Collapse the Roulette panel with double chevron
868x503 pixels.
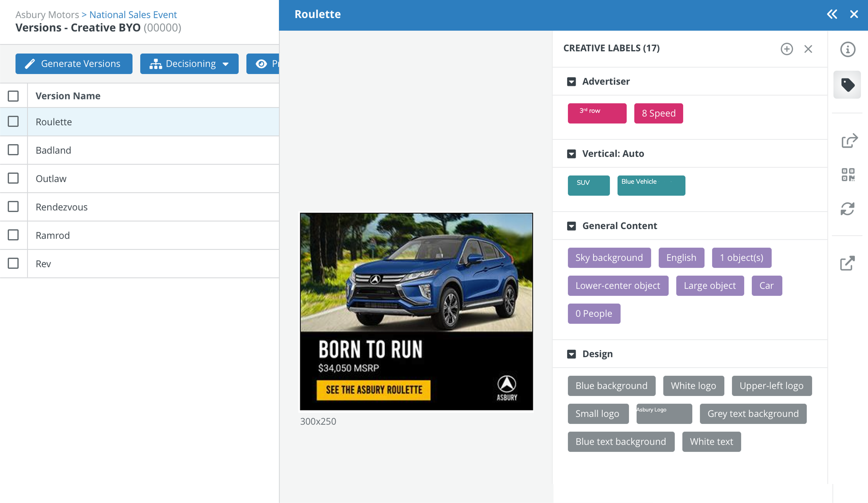tap(832, 14)
